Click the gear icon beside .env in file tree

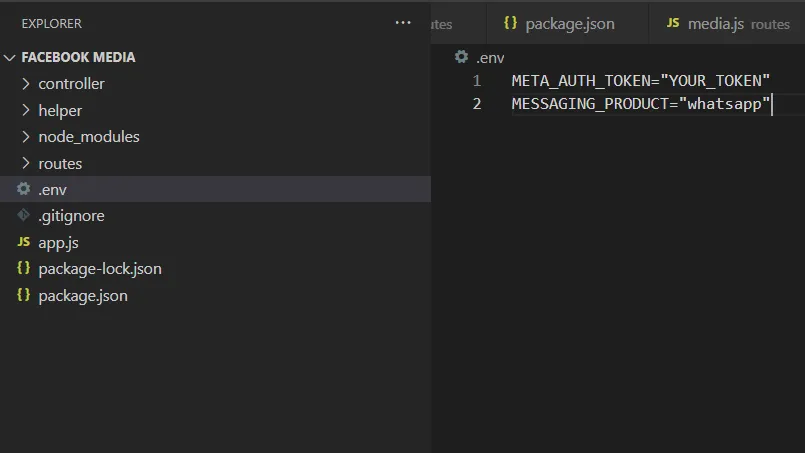(x=24, y=189)
